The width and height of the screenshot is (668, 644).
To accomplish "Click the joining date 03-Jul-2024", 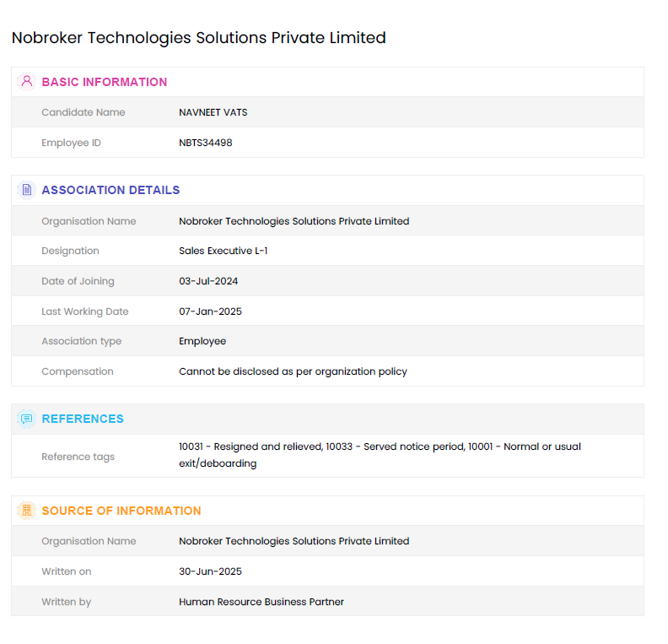I will click(208, 281).
